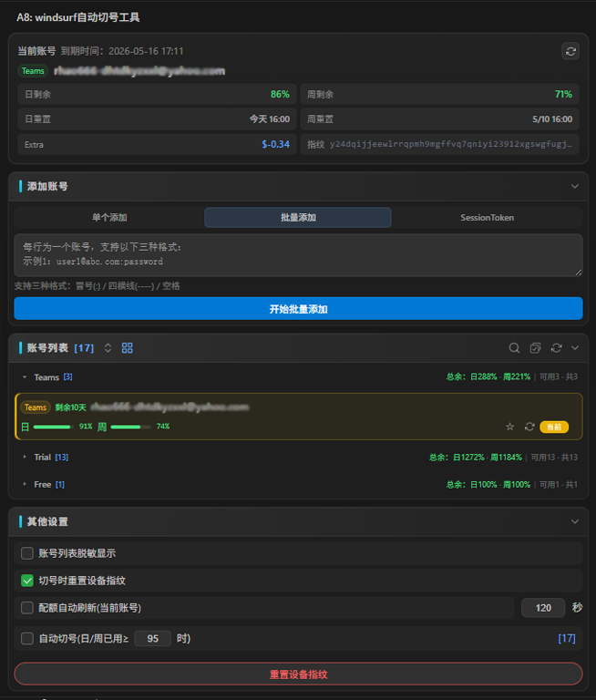
Task: Collapse the 其他设置 section
Action: click(575, 521)
